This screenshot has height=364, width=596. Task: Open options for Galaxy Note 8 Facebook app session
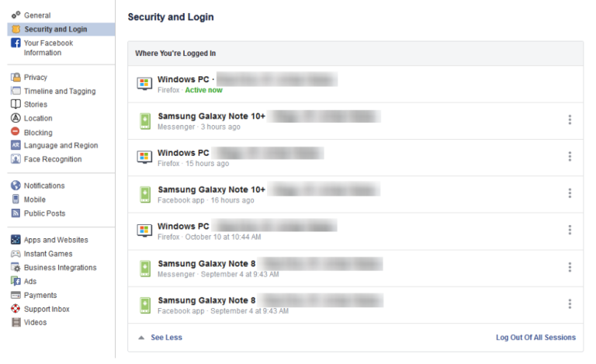[570, 304]
